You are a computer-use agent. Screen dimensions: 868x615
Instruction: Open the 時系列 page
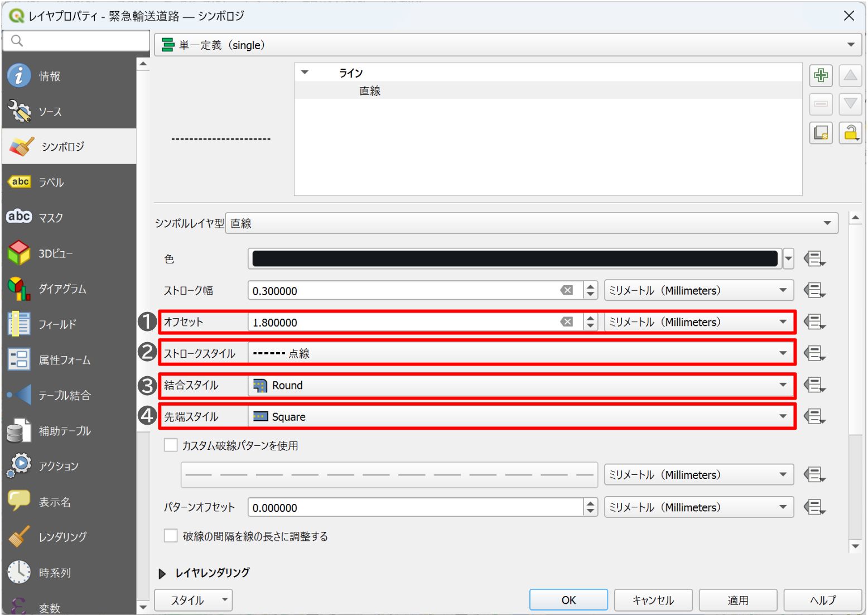pos(69,573)
